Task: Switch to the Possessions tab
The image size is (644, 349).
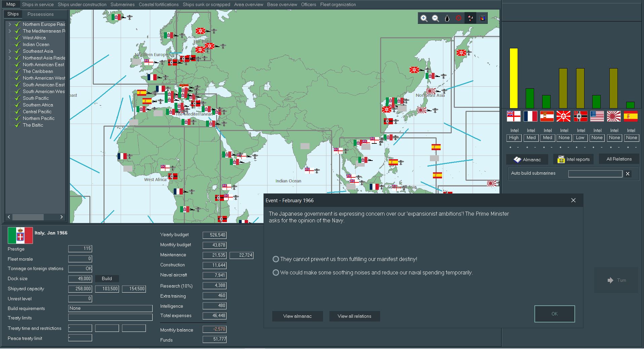Action: pos(40,14)
